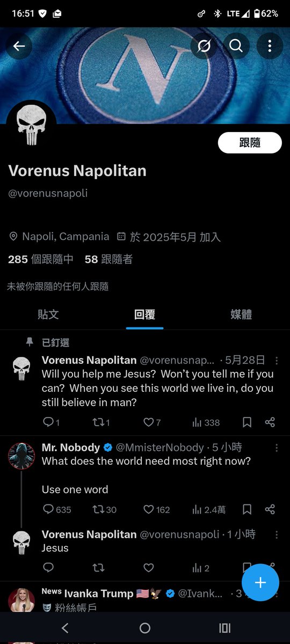Image resolution: width=290 pixels, height=644 pixels.
Task: Bookmark Mr. Nobody's tweet
Action: click(247, 509)
